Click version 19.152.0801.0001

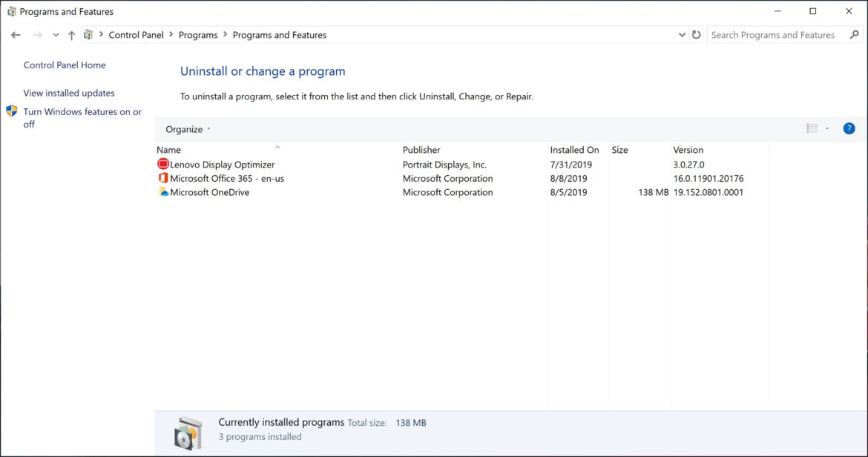pos(708,192)
